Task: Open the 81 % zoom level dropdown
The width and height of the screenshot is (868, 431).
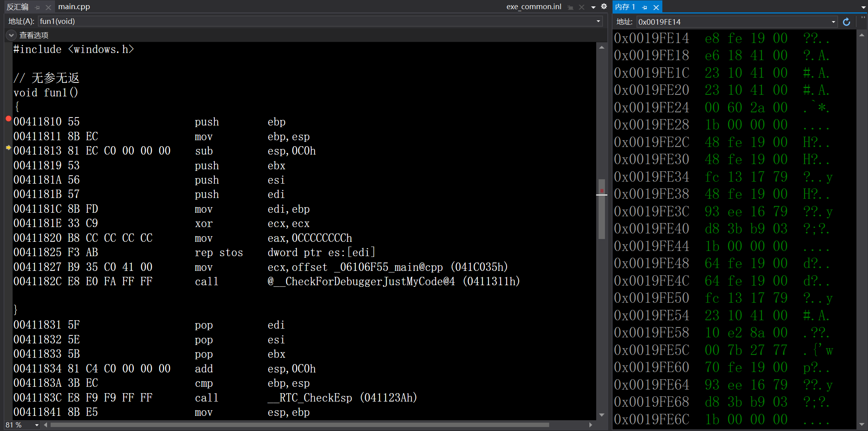Action: [37, 425]
